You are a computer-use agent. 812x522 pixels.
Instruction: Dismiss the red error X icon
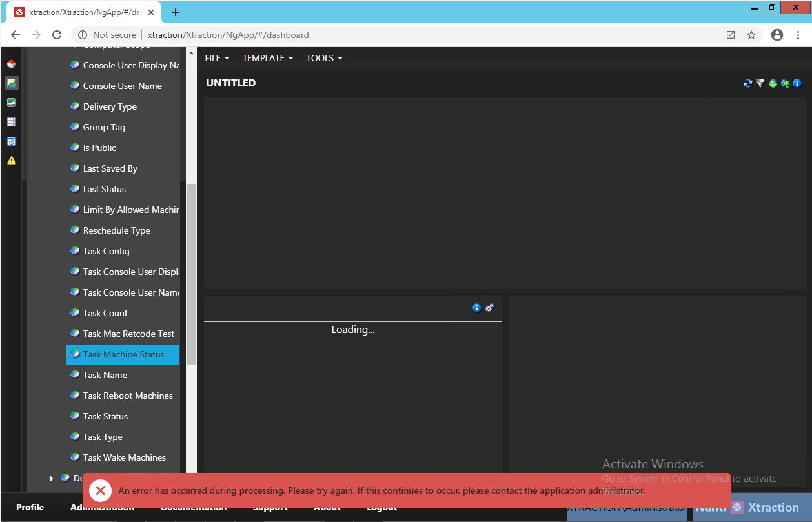[x=99, y=490]
